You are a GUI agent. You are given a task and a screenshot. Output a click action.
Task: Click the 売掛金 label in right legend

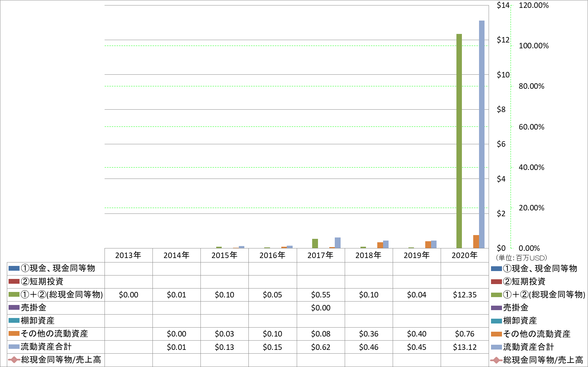[x=516, y=308]
